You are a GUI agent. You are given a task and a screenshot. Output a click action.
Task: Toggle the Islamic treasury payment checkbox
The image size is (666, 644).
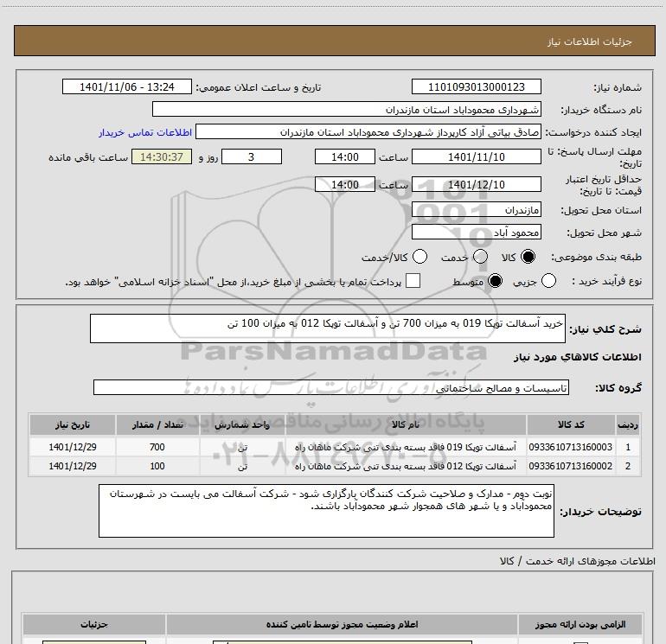pos(413,281)
